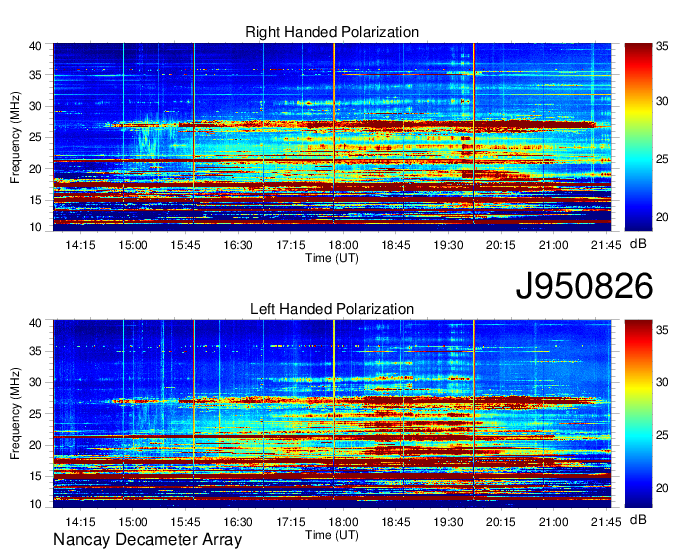680x552 pixels.
Task: Click the lower plot's "Time (UT)" axis label
Action: (x=332, y=535)
